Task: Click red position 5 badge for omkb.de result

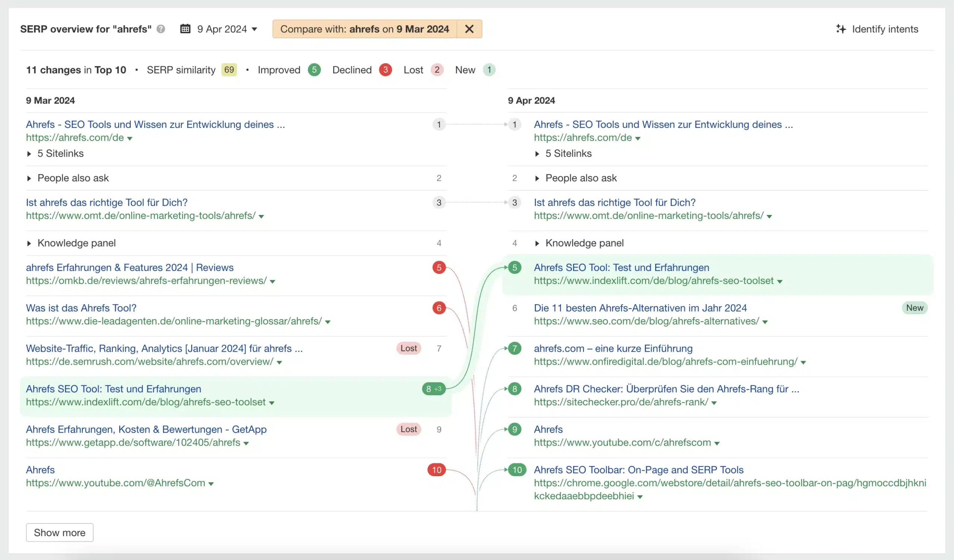Action: pyautogui.click(x=439, y=268)
